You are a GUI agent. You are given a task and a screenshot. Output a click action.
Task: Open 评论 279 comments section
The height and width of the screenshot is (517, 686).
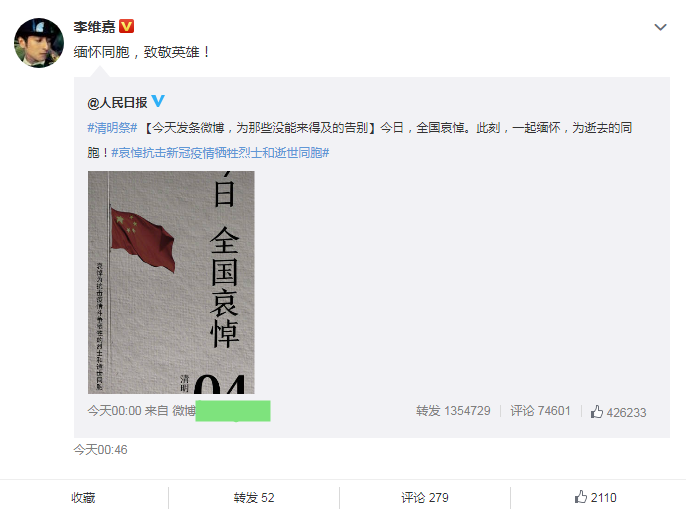(425, 498)
